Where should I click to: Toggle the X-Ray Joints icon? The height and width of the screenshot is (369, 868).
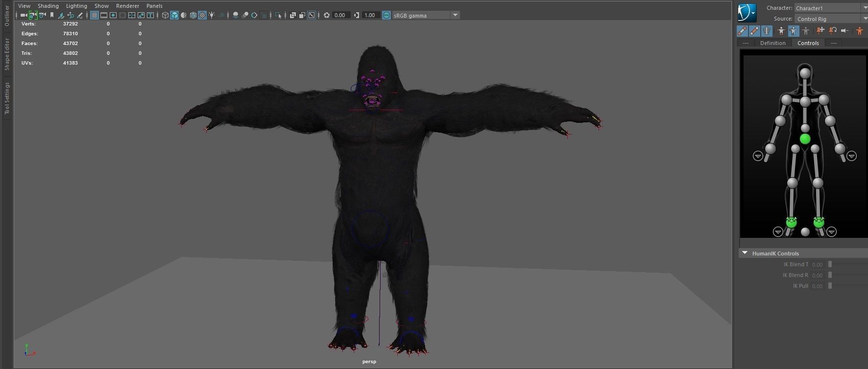[311, 15]
